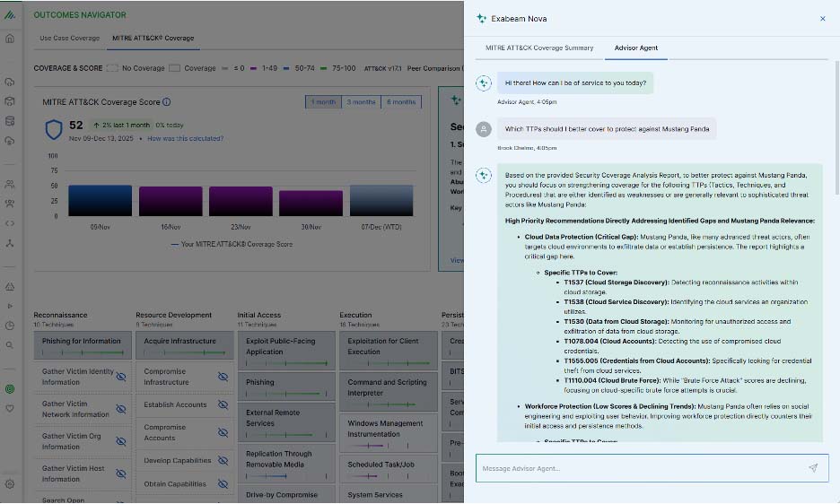Open the External Remote Services card

click(x=286, y=422)
